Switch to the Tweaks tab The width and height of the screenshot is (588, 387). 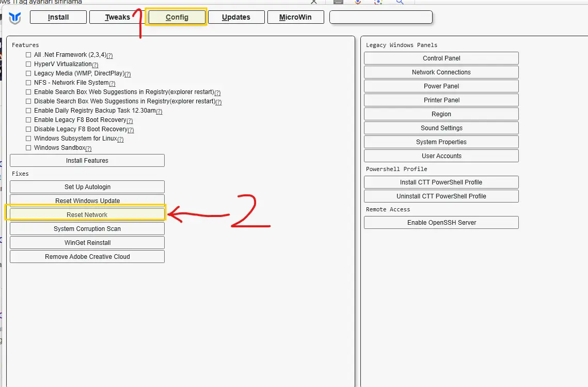pyautogui.click(x=117, y=17)
